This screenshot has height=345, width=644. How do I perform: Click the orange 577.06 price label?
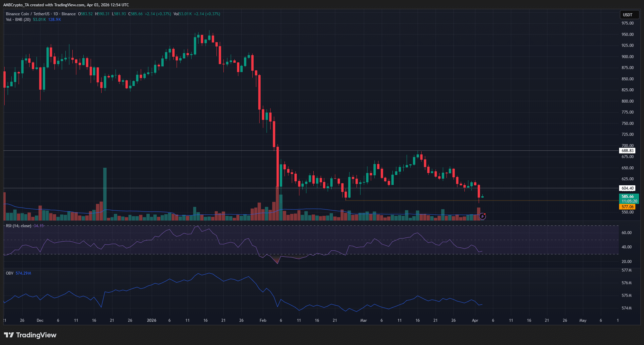(x=628, y=207)
